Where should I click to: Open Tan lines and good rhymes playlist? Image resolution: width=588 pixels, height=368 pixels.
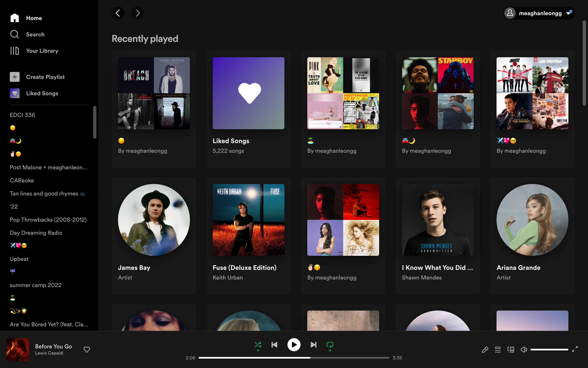(x=48, y=193)
